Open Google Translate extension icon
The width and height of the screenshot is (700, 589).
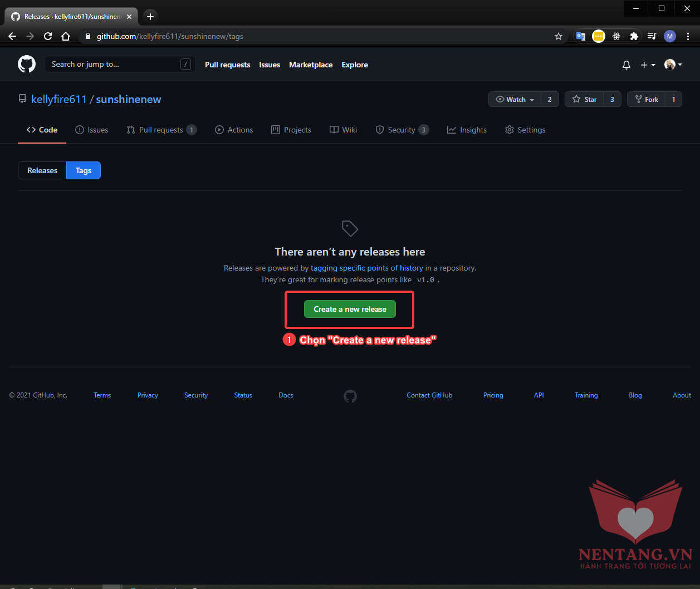tap(581, 36)
